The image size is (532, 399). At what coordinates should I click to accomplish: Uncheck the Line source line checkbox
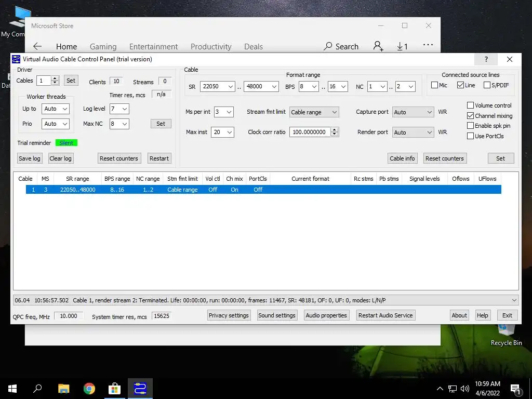click(460, 85)
